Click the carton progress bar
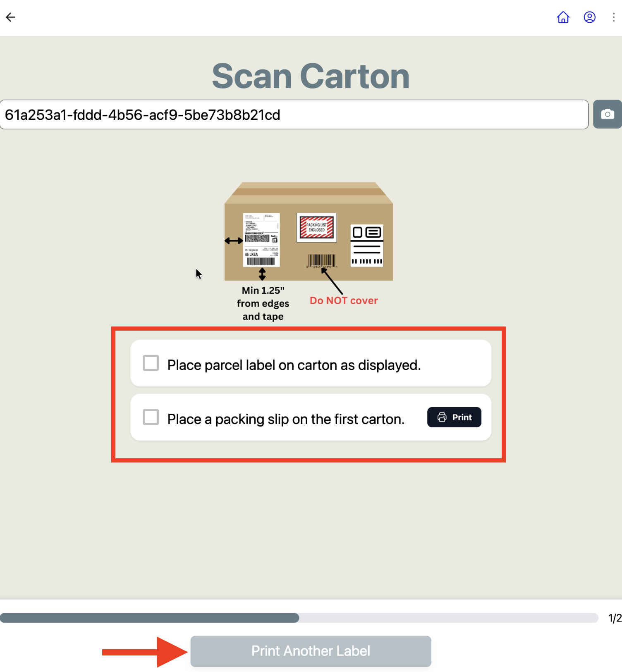 (x=299, y=618)
